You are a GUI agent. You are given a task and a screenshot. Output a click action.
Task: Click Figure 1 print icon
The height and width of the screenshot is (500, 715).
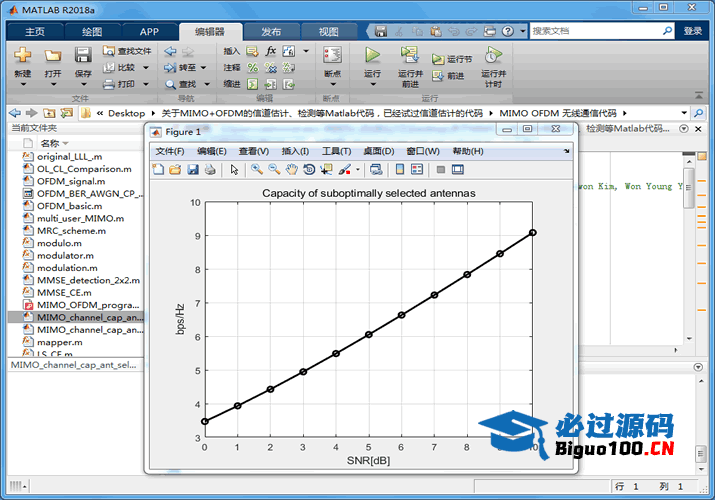(210, 170)
